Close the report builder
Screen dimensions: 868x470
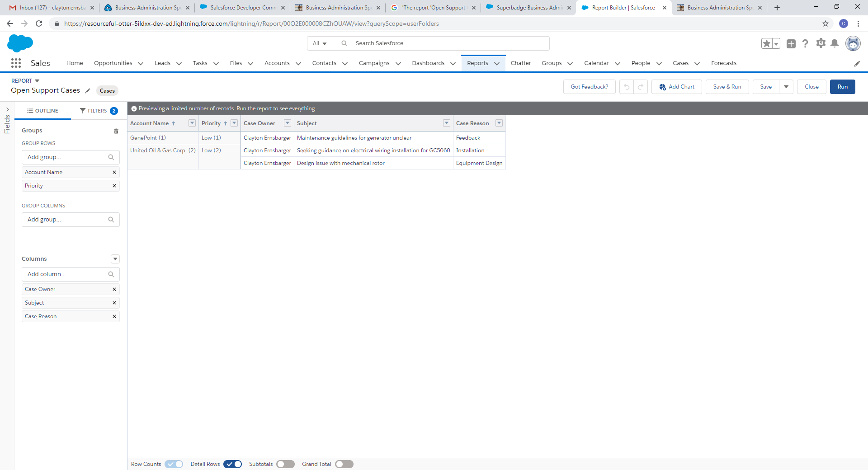click(811, 87)
